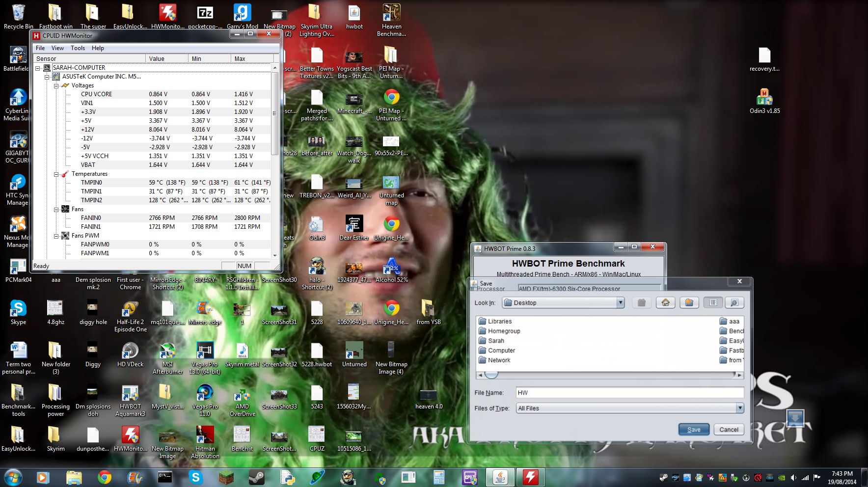This screenshot has height=487, width=868.
Task: Open the View menu in HWMonitor
Action: pos(57,48)
